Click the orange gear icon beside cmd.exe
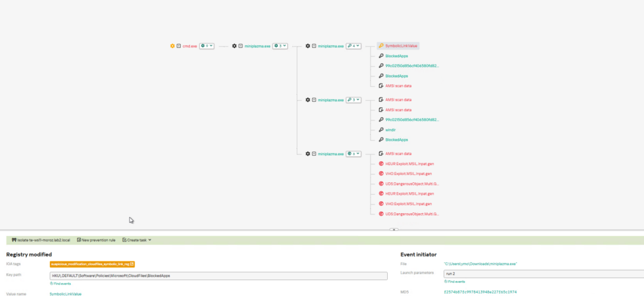Image resolution: width=644 pixels, height=296 pixels. (x=172, y=46)
